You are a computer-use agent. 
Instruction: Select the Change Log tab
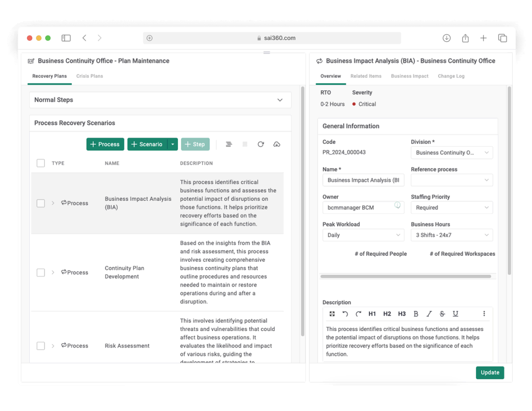(x=451, y=76)
